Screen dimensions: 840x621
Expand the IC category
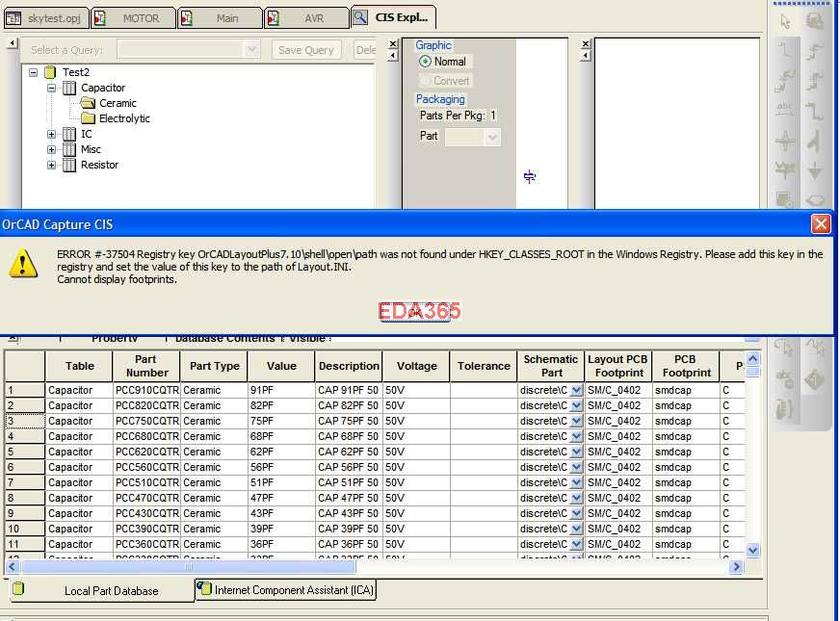click(x=51, y=134)
